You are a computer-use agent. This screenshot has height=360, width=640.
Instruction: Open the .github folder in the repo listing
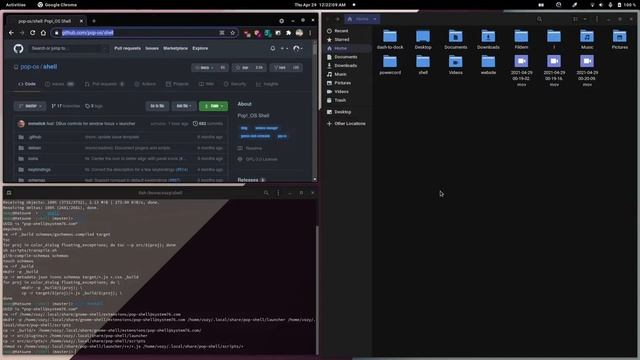(35, 137)
